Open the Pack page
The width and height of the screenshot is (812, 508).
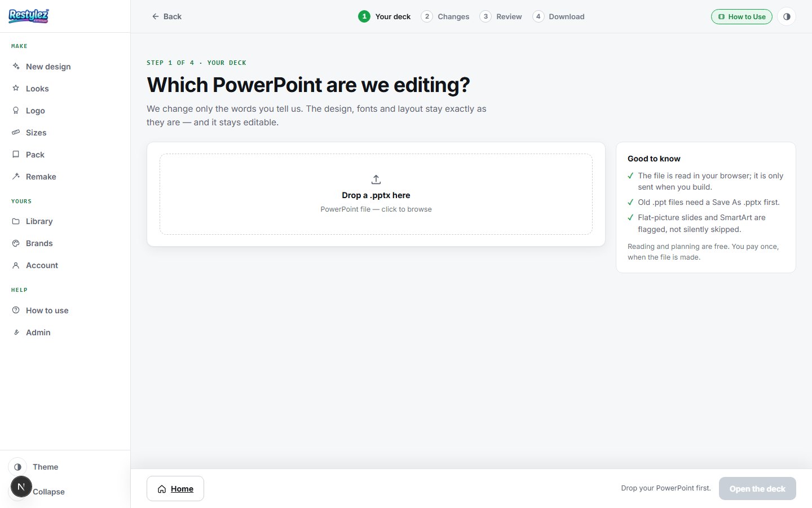click(65, 155)
